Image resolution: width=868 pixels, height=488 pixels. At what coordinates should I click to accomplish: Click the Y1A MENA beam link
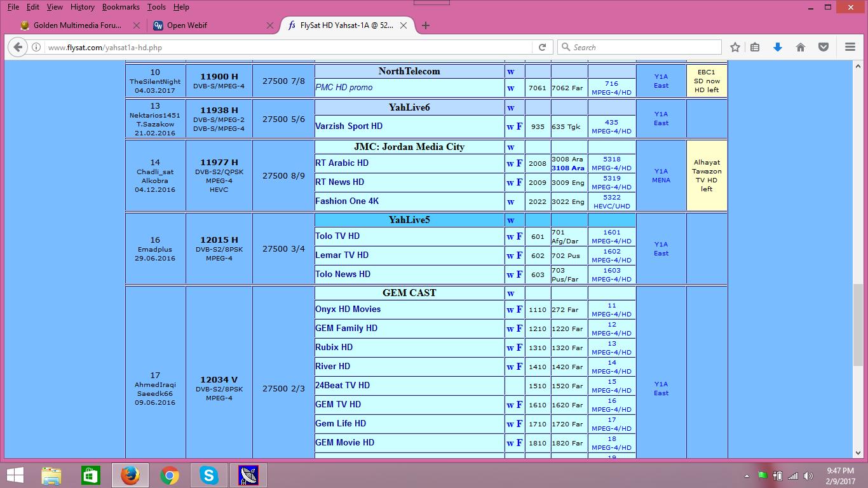pyautogui.click(x=661, y=175)
